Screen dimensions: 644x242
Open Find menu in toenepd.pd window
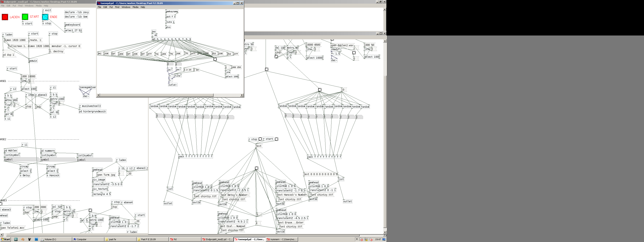pos(117,7)
